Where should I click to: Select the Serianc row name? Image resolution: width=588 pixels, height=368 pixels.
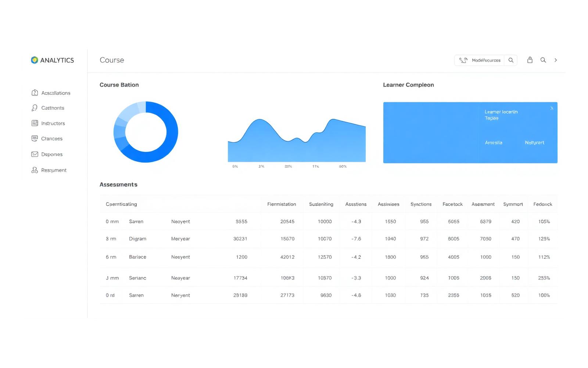point(137,278)
